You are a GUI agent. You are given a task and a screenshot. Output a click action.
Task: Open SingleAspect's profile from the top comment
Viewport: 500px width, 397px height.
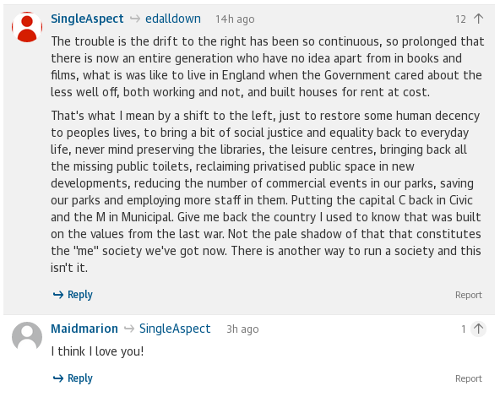[87, 19]
